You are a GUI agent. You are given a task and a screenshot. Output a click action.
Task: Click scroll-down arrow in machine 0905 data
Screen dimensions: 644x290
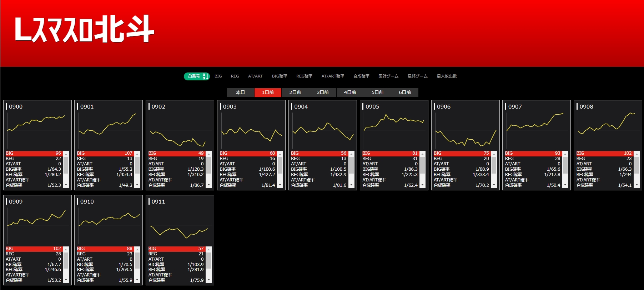point(423,185)
